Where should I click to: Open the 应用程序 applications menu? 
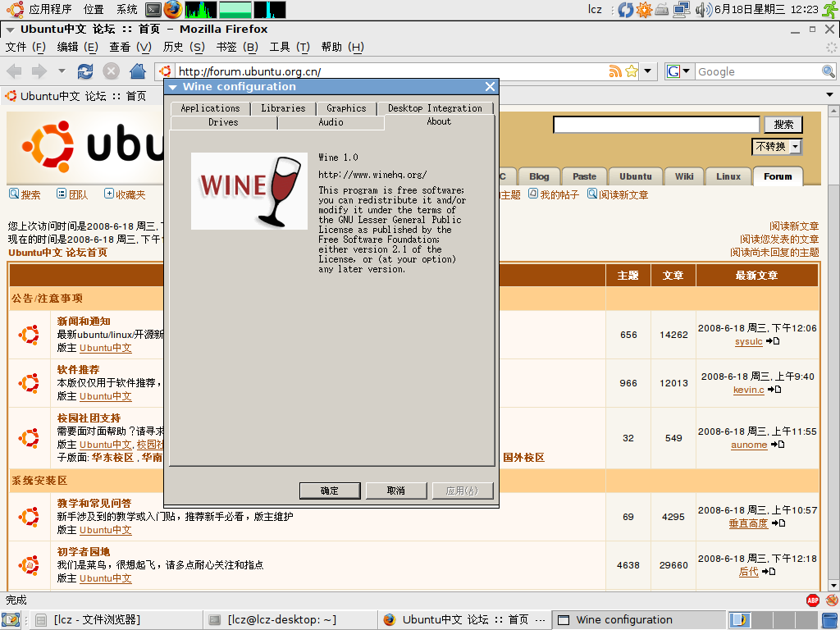50,9
